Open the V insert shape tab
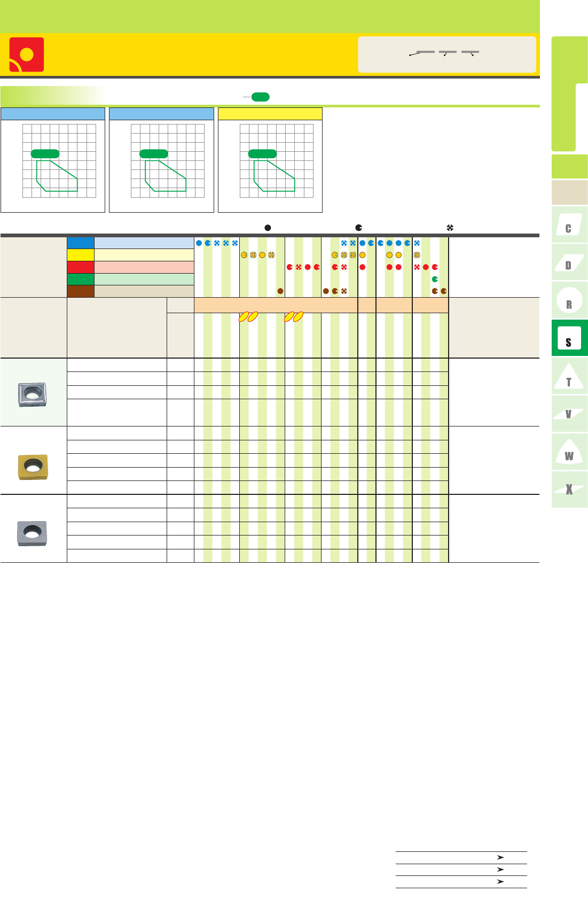 point(569,414)
